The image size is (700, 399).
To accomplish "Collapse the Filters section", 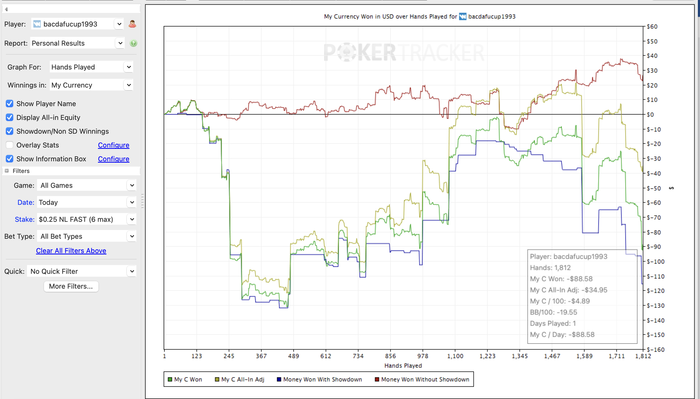I will click(x=7, y=171).
